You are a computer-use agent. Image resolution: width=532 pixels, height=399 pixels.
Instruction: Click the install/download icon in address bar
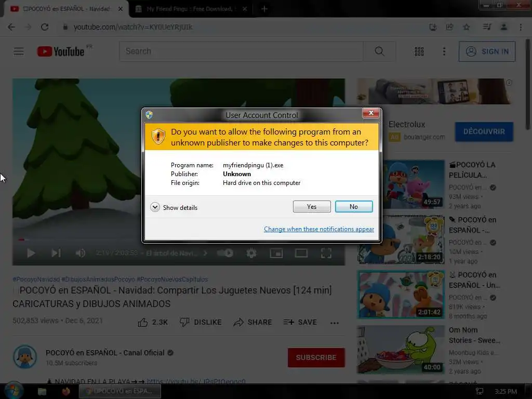click(x=433, y=27)
